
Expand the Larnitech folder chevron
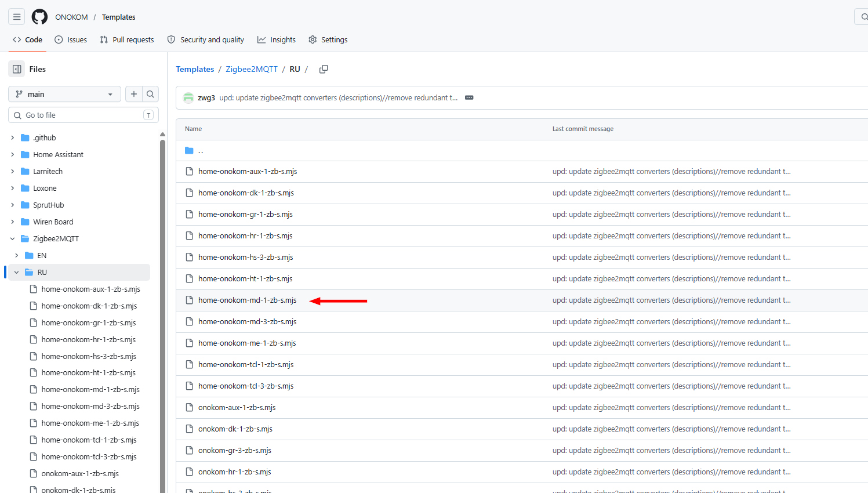[13, 172]
